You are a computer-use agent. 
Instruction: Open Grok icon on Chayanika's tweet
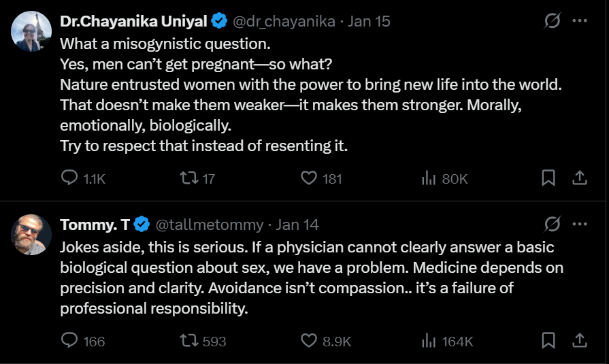(x=553, y=21)
